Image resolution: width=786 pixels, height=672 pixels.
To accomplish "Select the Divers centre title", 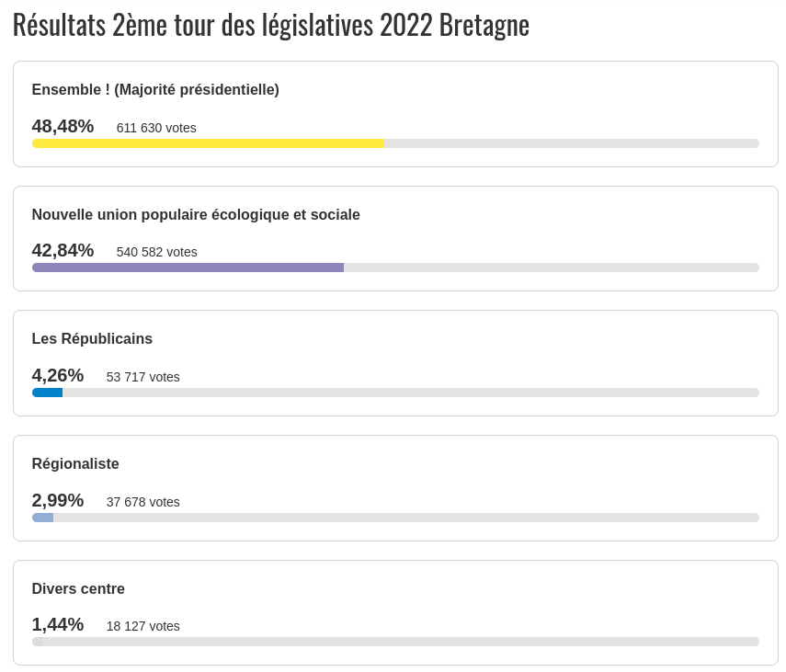I will tap(78, 588).
